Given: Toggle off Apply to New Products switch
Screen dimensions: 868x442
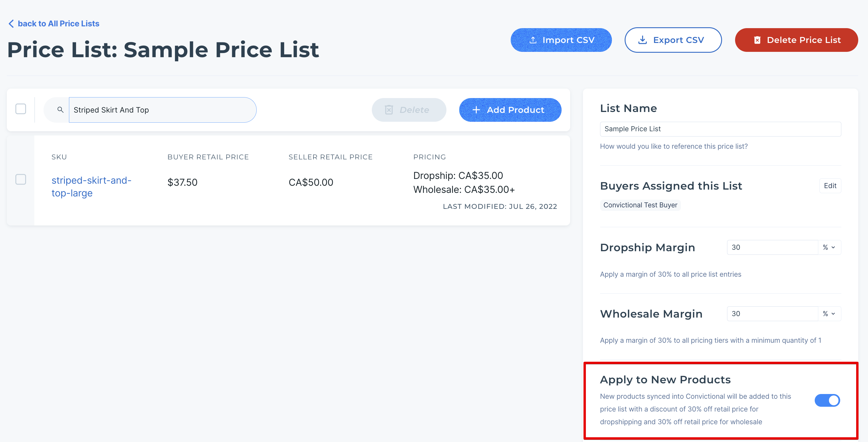Looking at the screenshot, I should (827, 400).
